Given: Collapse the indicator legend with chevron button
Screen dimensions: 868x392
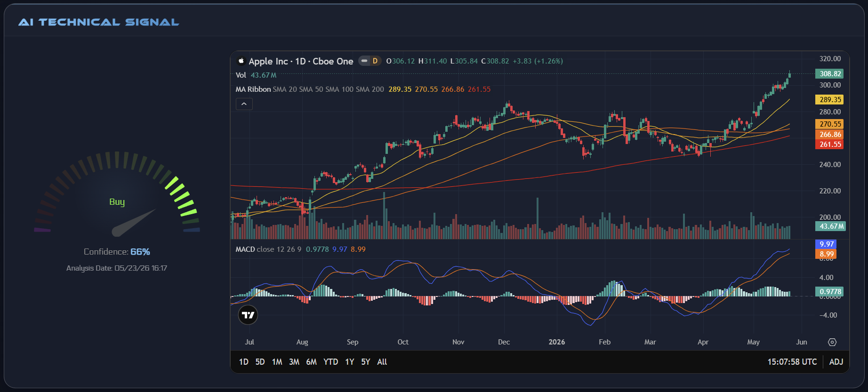Looking at the screenshot, I should click(244, 104).
